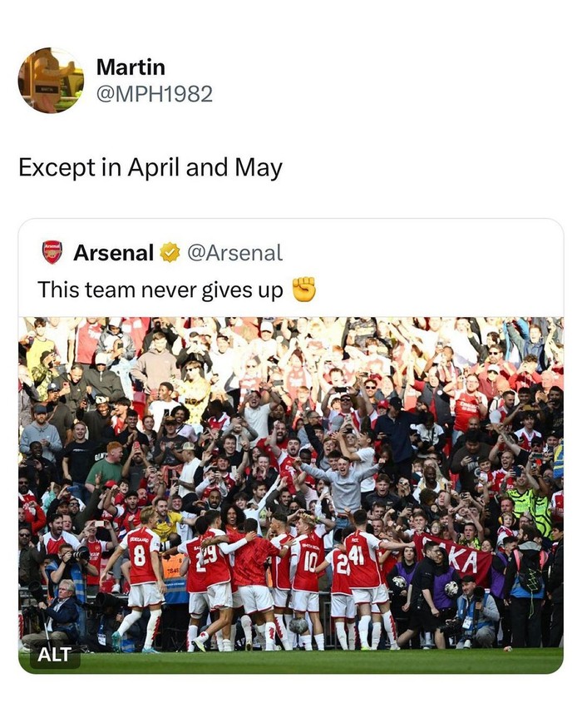The height and width of the screenshot is (728, 582).
Task: Click the raised fist emoji
Action: point(304,290)
